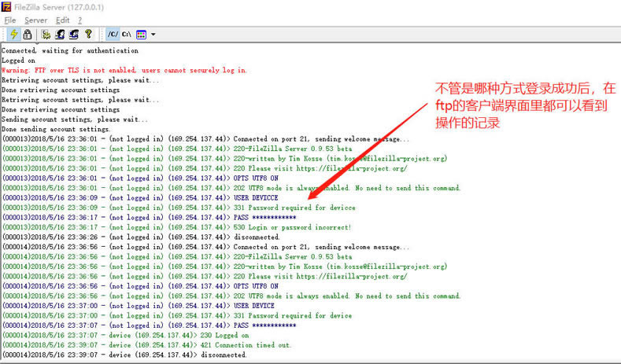
Task: Open the Edit menu
Action: click(63, 20)
